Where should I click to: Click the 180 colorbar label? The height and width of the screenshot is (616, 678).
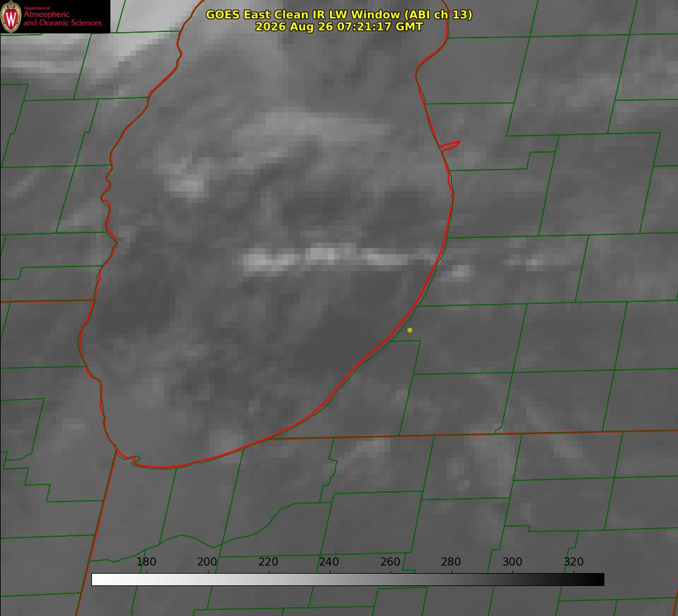[x=146, y=561]
